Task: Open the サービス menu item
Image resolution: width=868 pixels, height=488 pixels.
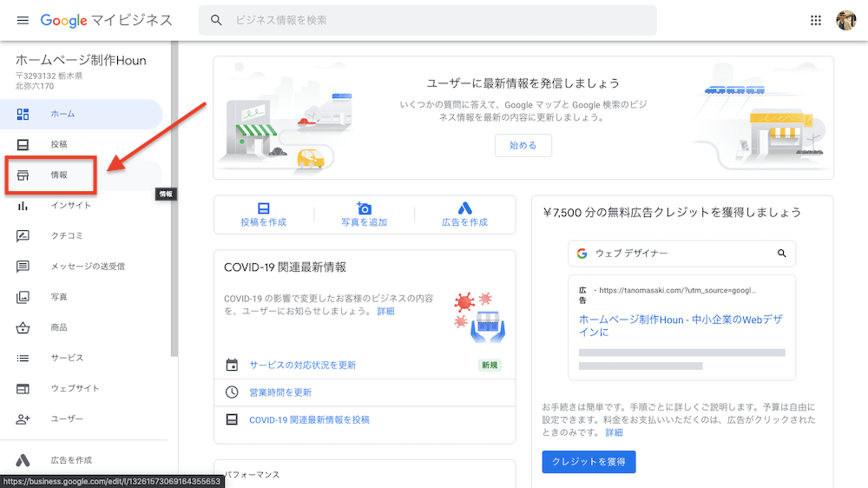Action: pos(82,358)
